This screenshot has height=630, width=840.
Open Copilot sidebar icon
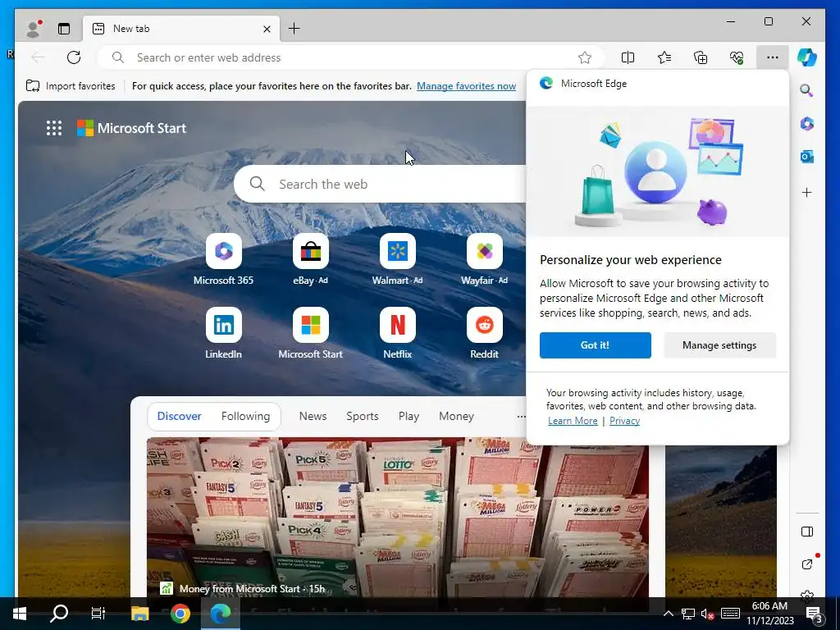tap(807, 57)
